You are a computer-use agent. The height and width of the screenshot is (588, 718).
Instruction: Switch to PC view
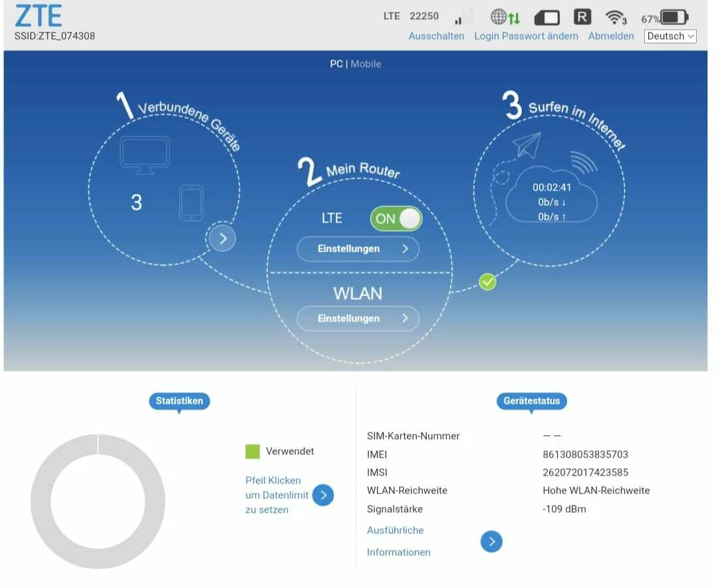(x=336, y=64)
